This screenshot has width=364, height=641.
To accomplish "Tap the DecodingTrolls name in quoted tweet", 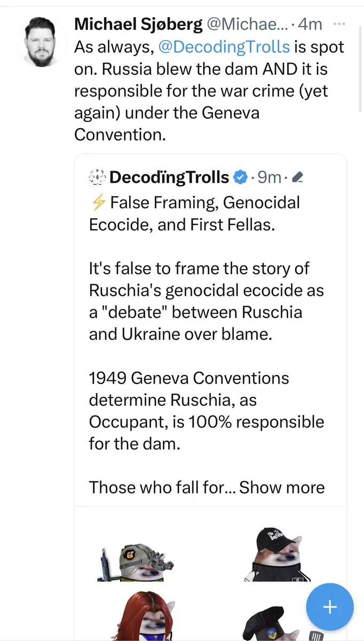I will [169, 177].
